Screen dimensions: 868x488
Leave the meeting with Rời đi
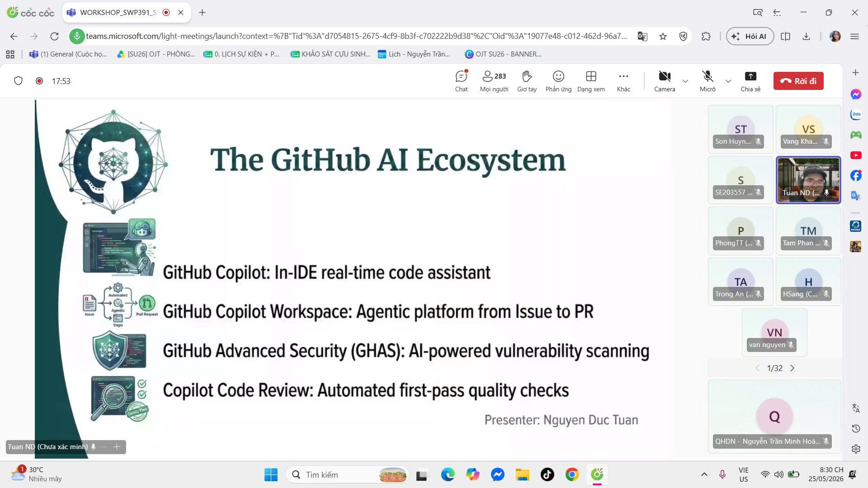click(798, 81)
